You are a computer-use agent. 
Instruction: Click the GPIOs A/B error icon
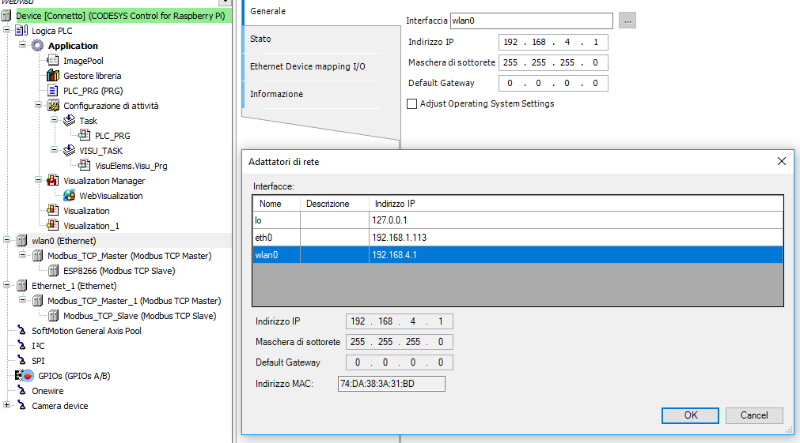(24, 376)
